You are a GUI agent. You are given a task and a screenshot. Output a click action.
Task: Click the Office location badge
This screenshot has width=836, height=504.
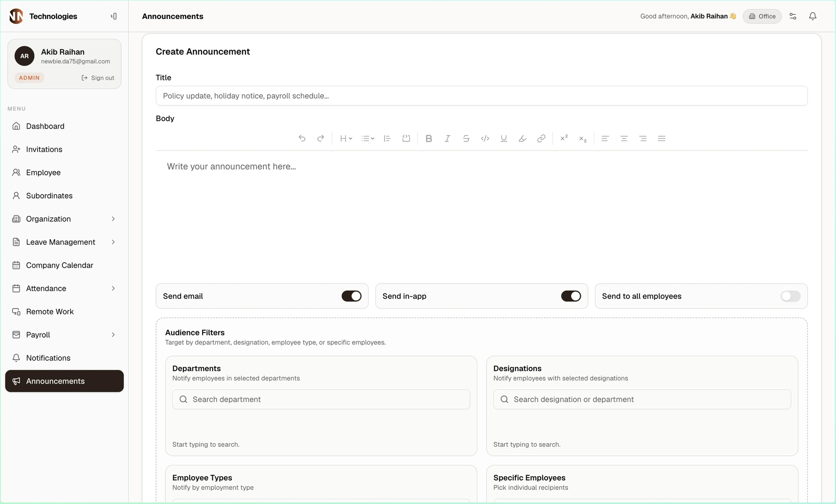pyautogui.click(x=762, y=16)
